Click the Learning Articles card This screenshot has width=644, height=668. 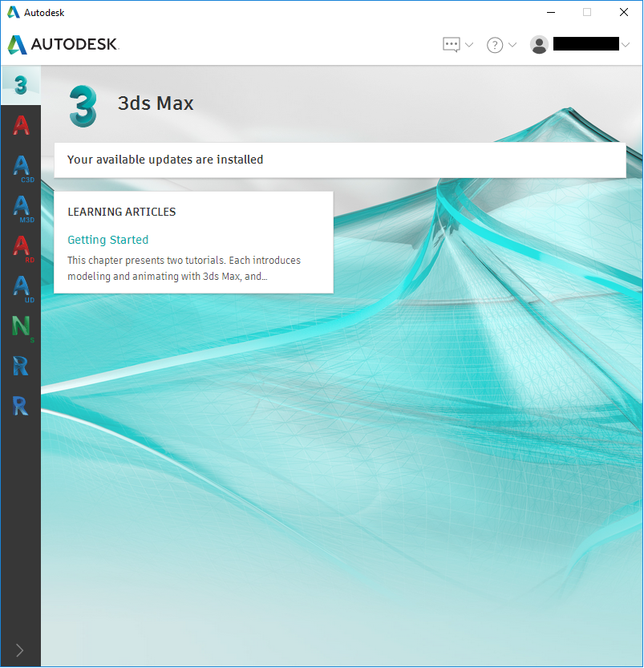tap(192, 242)
